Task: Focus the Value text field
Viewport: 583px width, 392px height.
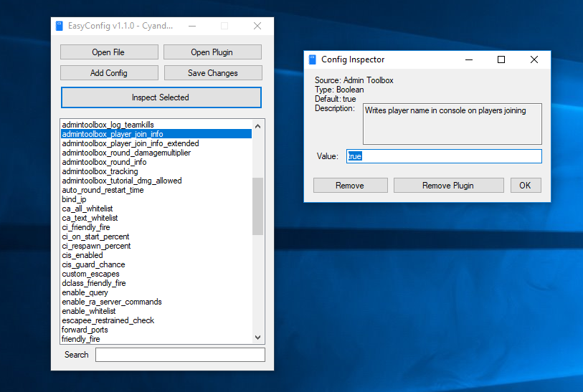Action: tap(444, 156)
